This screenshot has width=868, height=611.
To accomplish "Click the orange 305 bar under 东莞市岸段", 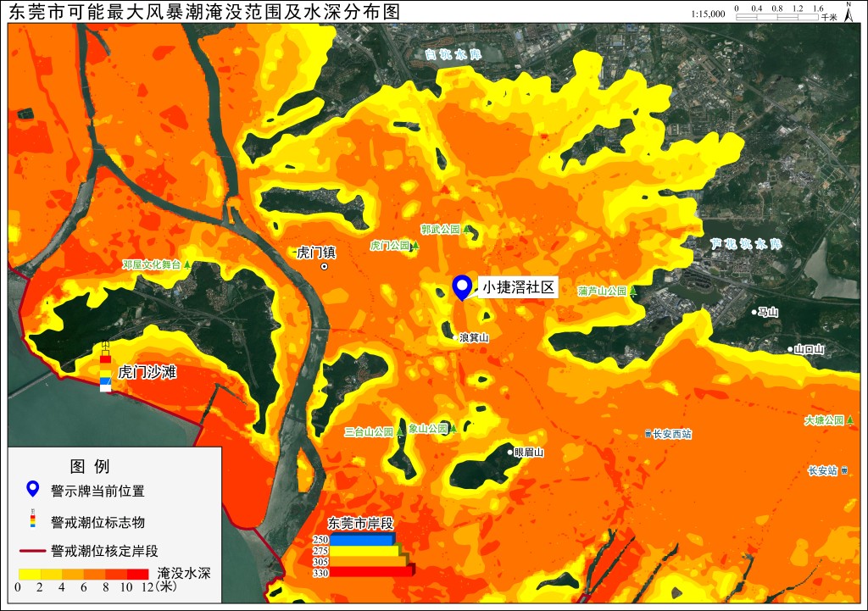I will click(x=370, y=561).
